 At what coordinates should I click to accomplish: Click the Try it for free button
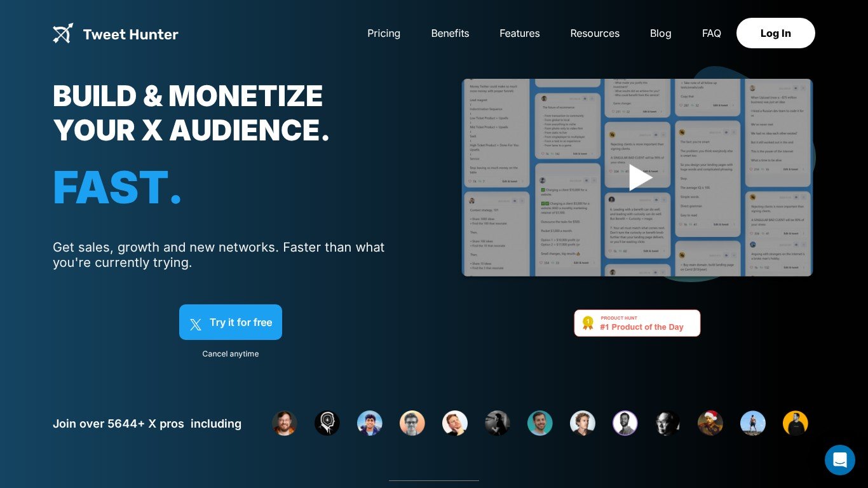[x=231, y=322]
